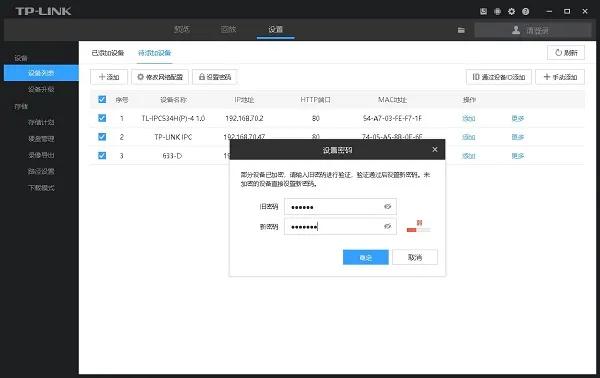Screen dimensions: 600x378
Task: Click the TP-LINK IPC device name cell
Action: tap(173, 137)
